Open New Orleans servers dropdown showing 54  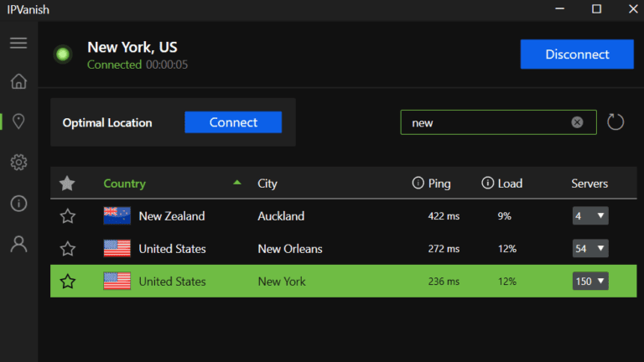point(590,249)
